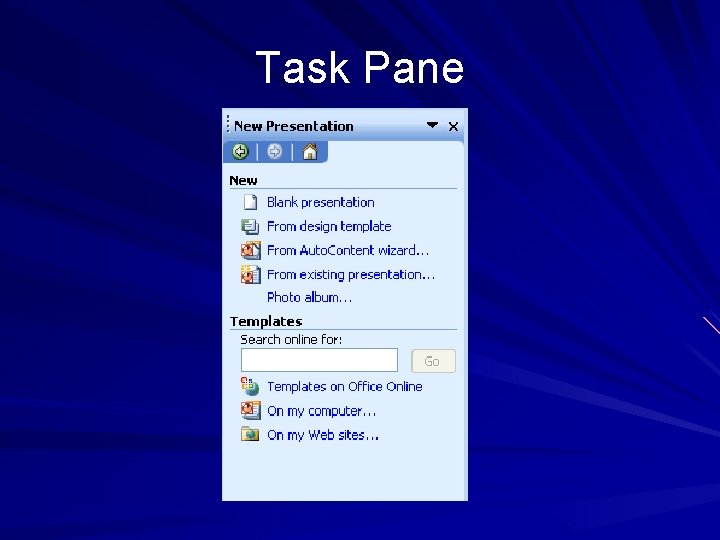
Task: Open Blank presentation link
Action: click(x=321, y=202)
